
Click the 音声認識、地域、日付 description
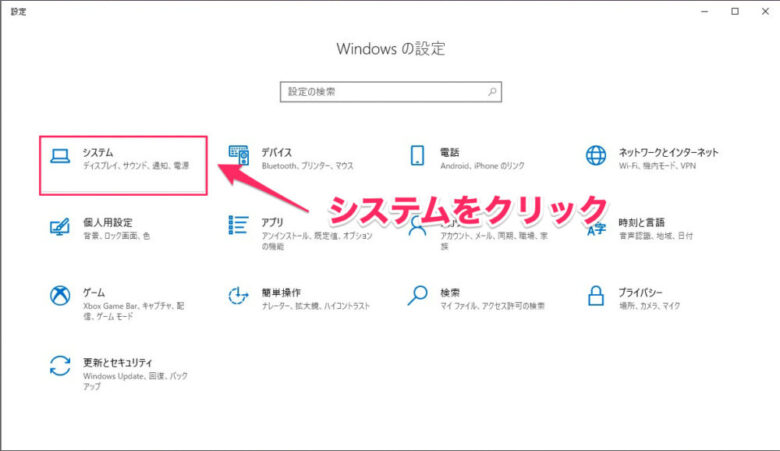click(656, 236)
